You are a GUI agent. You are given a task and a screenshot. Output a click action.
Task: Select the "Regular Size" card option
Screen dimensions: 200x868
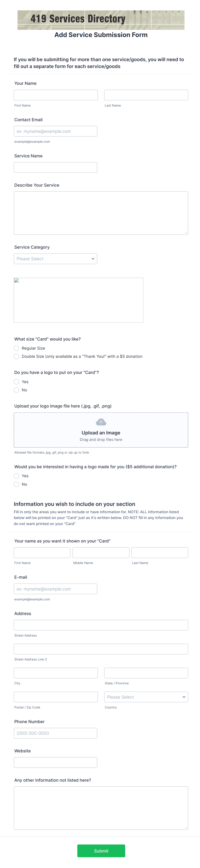pyautogui.click(x=17, y=348)
